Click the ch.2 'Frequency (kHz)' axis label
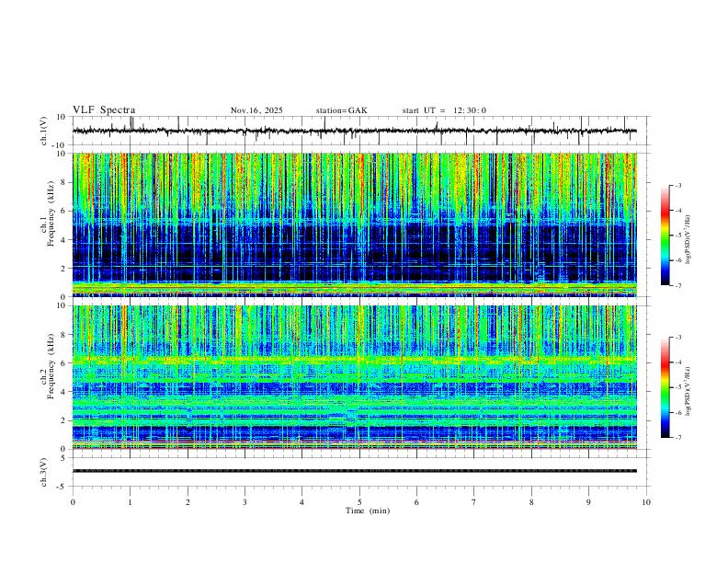728x563 pixels. [x=51, y=365]
